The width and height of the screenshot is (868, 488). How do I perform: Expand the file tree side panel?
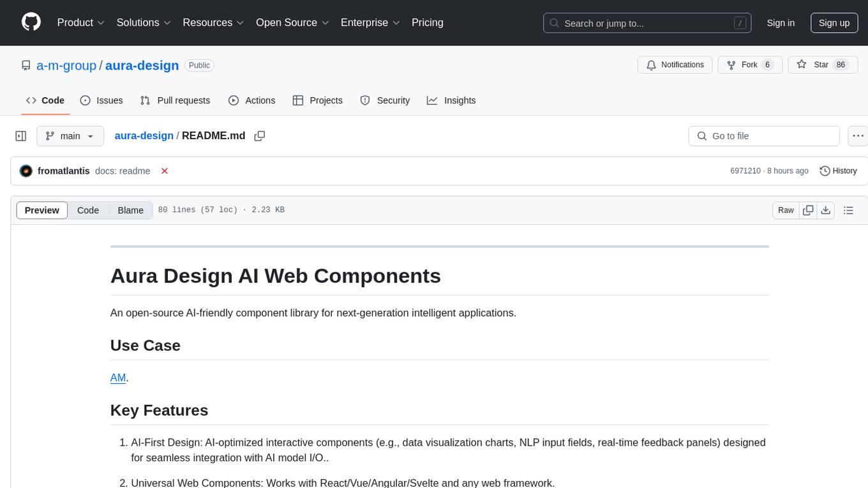tap(21, 136)
